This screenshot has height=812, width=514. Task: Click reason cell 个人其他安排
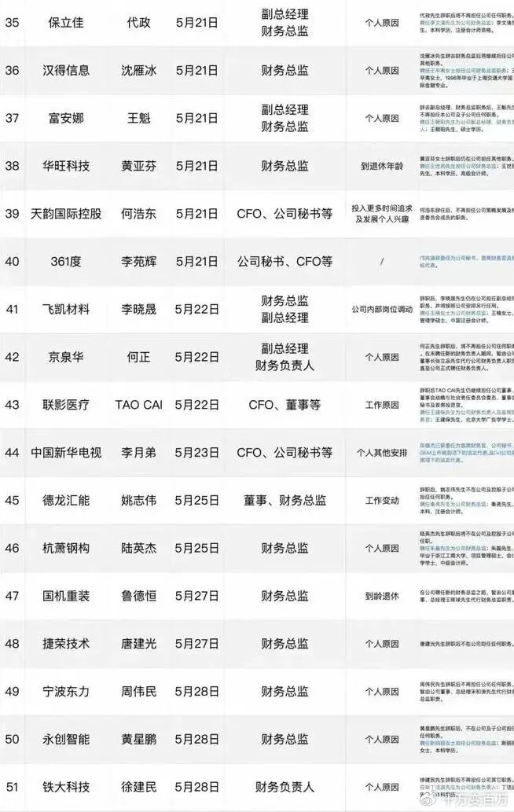point(382,453)
